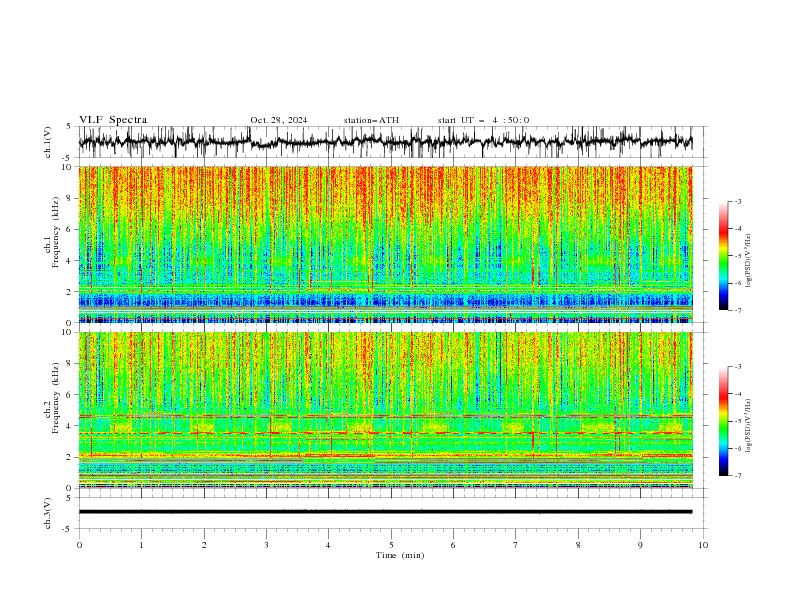Click the ch.1 color bar "-7" tick label
Viewport: 792px width, 612px height.
click(738, 310)
